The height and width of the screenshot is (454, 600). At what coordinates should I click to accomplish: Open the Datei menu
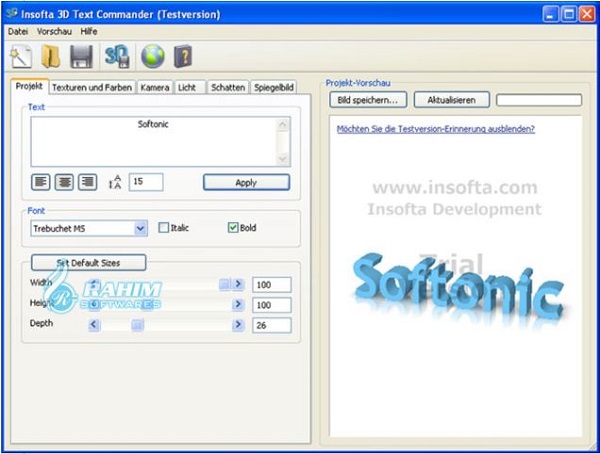[x=18, y=31]
